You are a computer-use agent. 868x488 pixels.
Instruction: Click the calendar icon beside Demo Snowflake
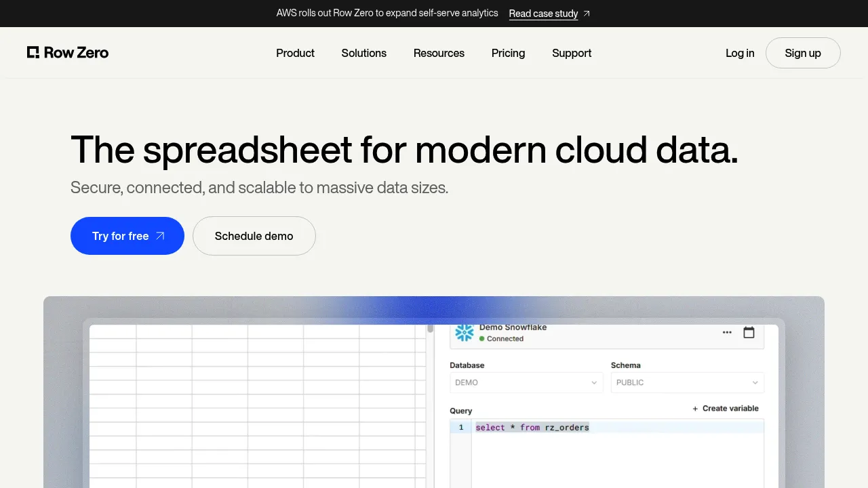pos(749,332)
